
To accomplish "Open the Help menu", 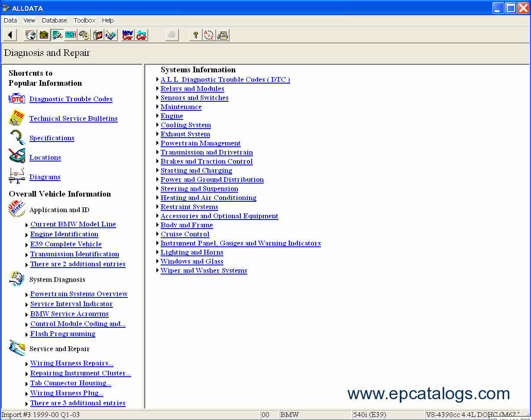I will (108, 20).
